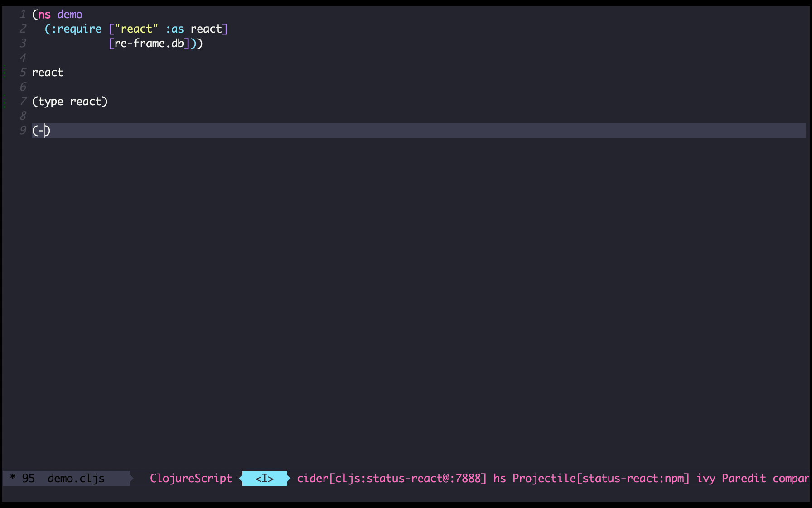Place cursor on the ns keyword
Viewport: 812px width, 508px height.
pyautogui.click(x=44, y=15)
